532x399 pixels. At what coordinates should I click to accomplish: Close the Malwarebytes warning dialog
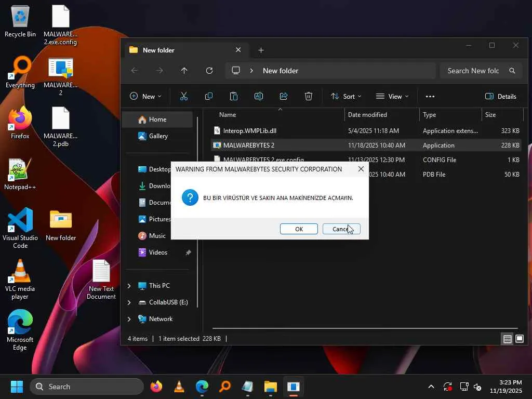(x=361, y=169)
